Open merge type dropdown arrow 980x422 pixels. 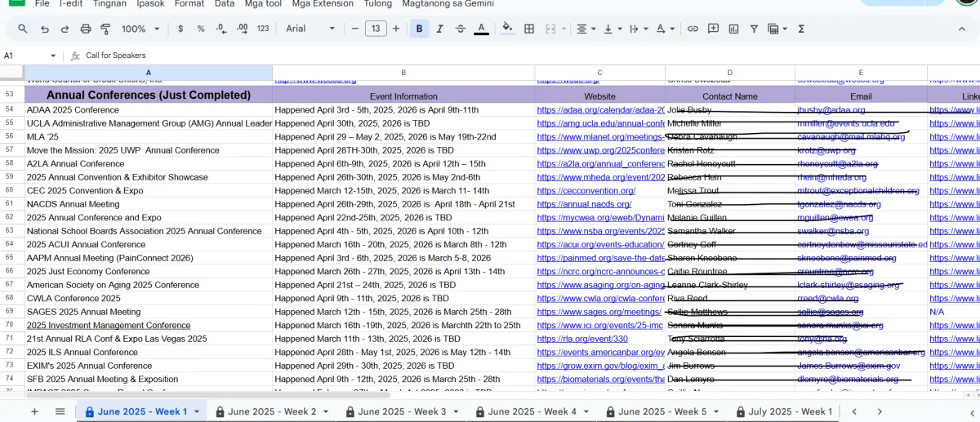563,29
